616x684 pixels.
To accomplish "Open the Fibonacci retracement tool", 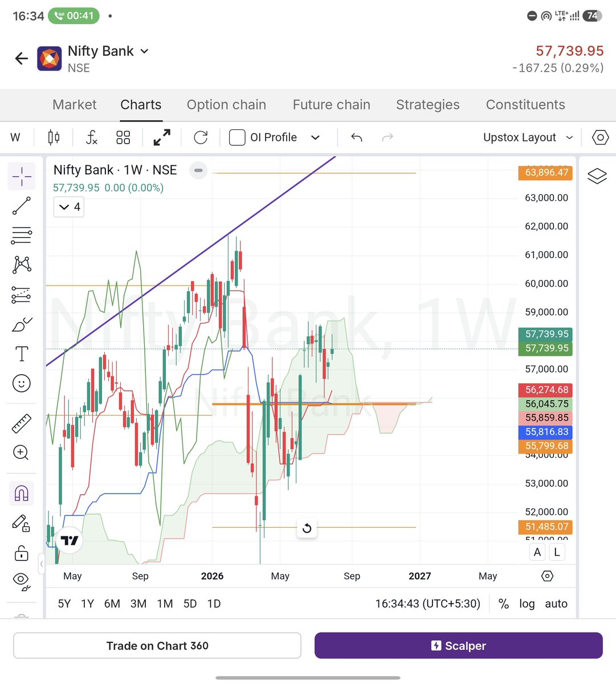I will pos(22,235).
